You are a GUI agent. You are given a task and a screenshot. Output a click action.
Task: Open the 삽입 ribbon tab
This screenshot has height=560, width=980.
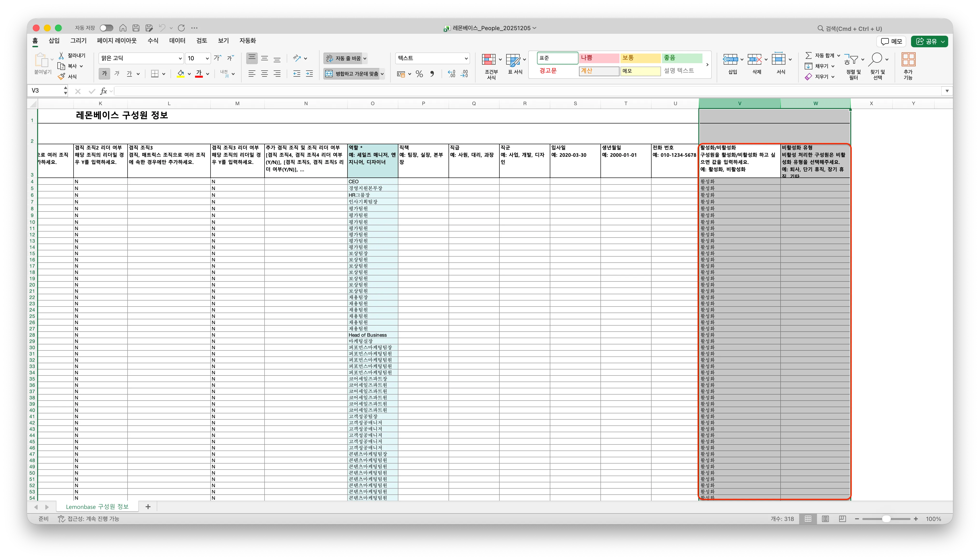pyautogui.click(x=54, y=41)
